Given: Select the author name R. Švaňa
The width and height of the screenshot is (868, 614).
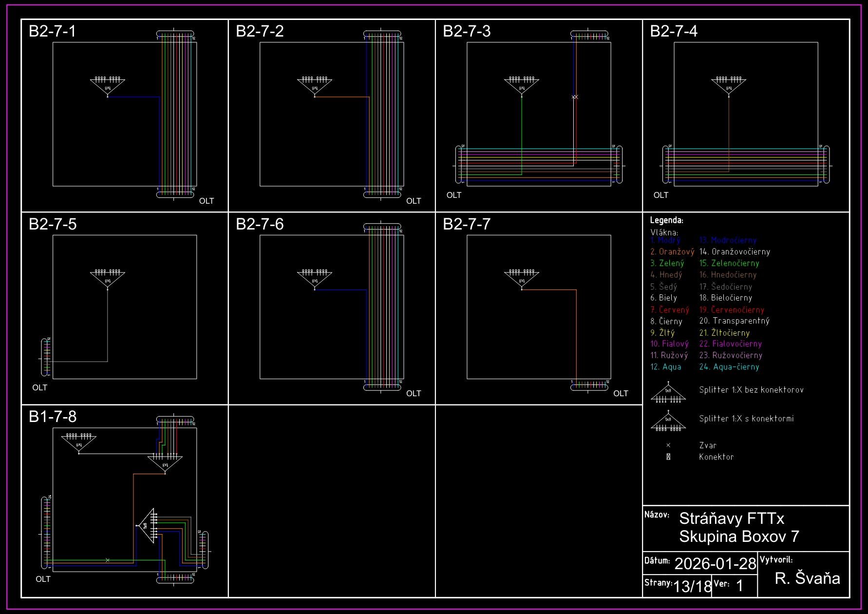Looking at the screenshot, I should pos(807,578).
